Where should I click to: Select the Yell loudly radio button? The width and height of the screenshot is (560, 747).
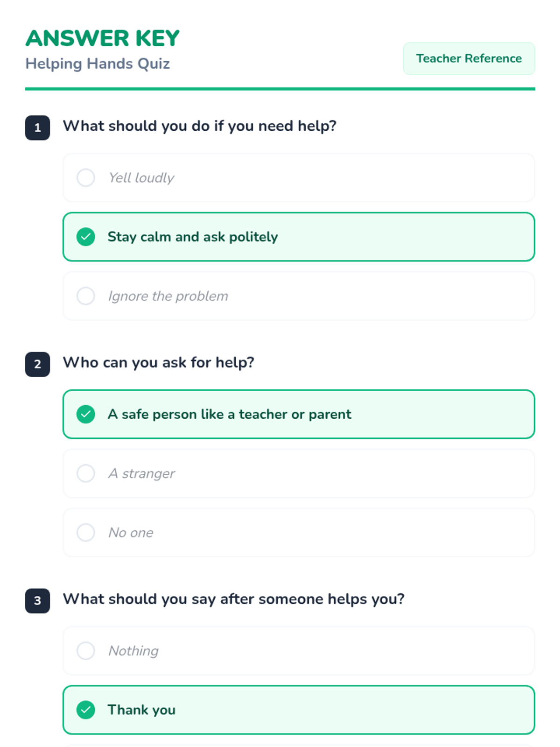[86, 177]
